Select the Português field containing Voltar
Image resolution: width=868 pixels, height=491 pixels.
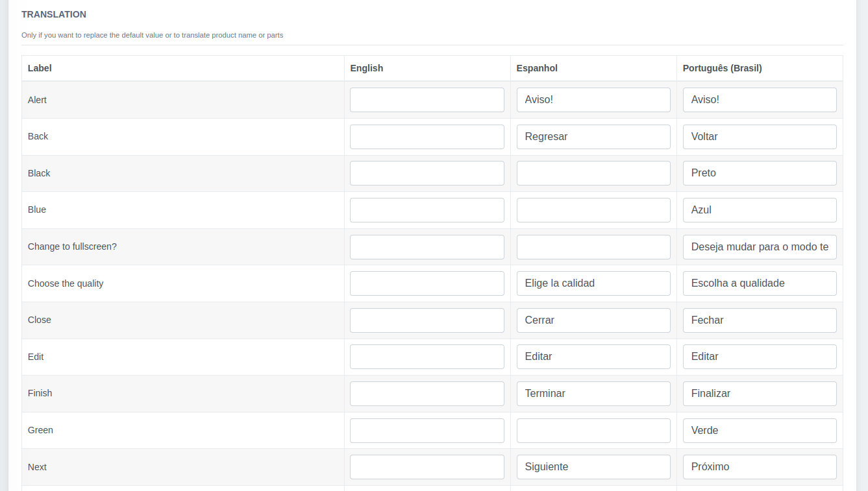point(760,137)
